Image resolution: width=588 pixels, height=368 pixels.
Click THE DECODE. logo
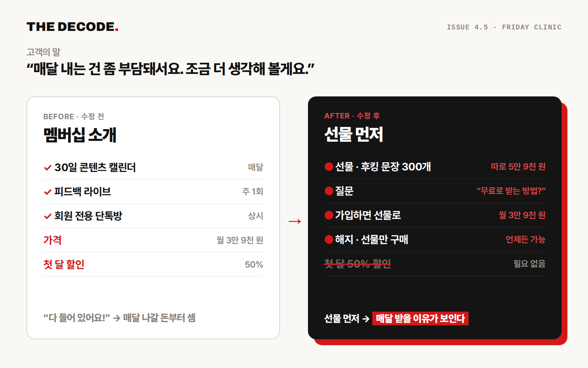72,26
